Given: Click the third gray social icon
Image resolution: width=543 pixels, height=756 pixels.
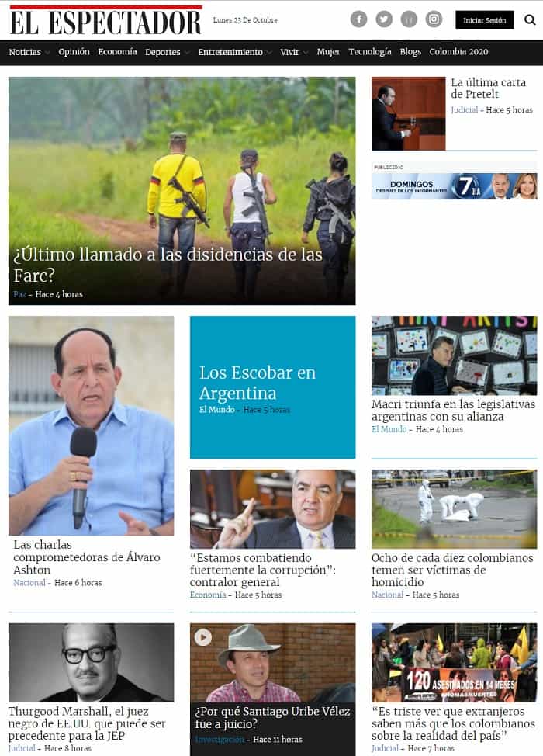Looking at the screenshot, I should [x=409, y=19].
